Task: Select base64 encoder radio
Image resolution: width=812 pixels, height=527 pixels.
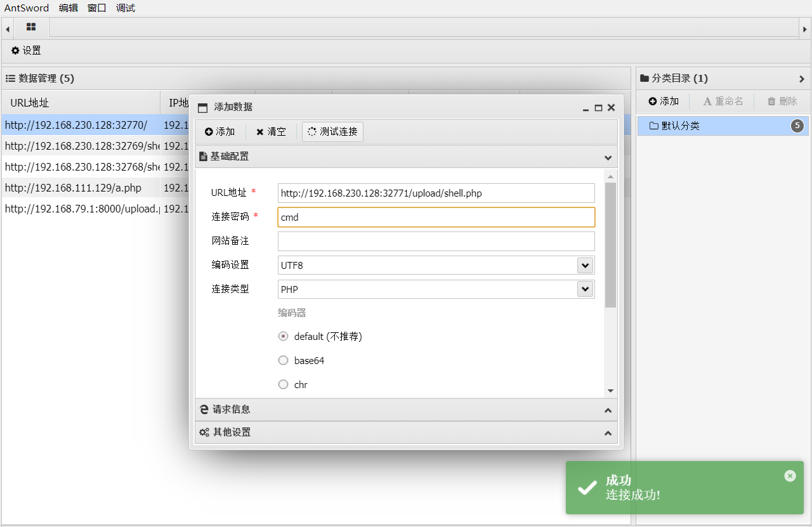Action: 284,360
